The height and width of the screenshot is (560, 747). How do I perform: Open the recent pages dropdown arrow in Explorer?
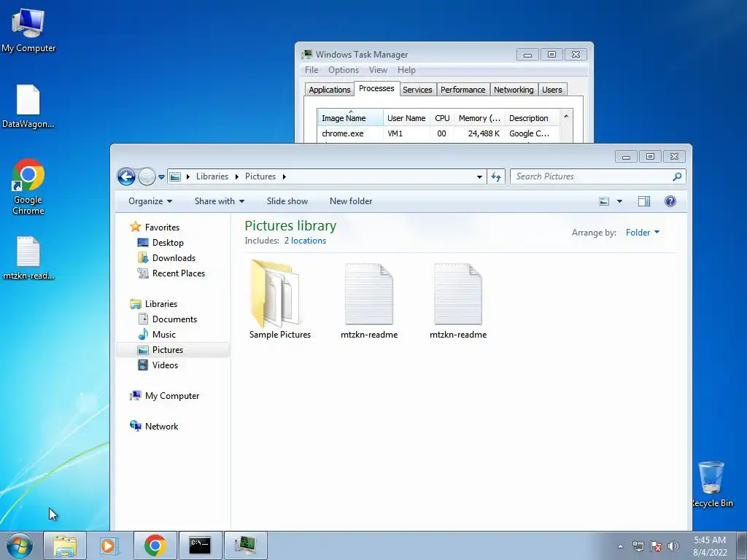click(x=161, y=176)
